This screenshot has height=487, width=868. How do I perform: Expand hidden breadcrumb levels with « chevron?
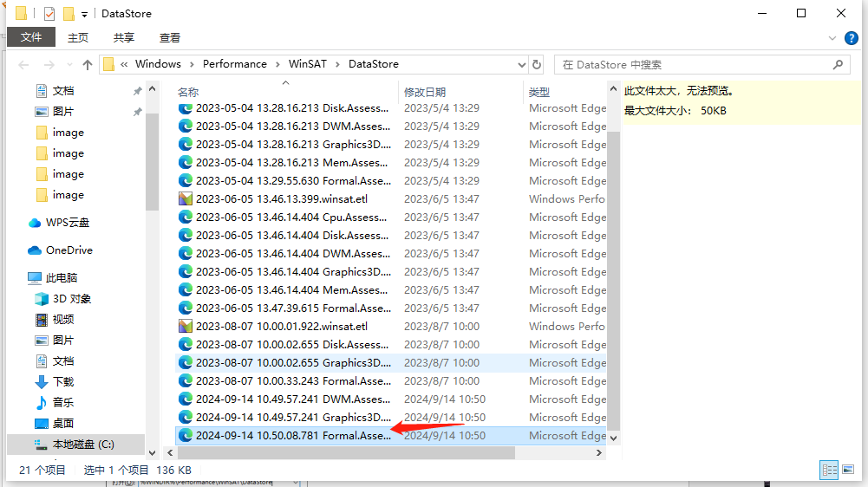(124, 64)
